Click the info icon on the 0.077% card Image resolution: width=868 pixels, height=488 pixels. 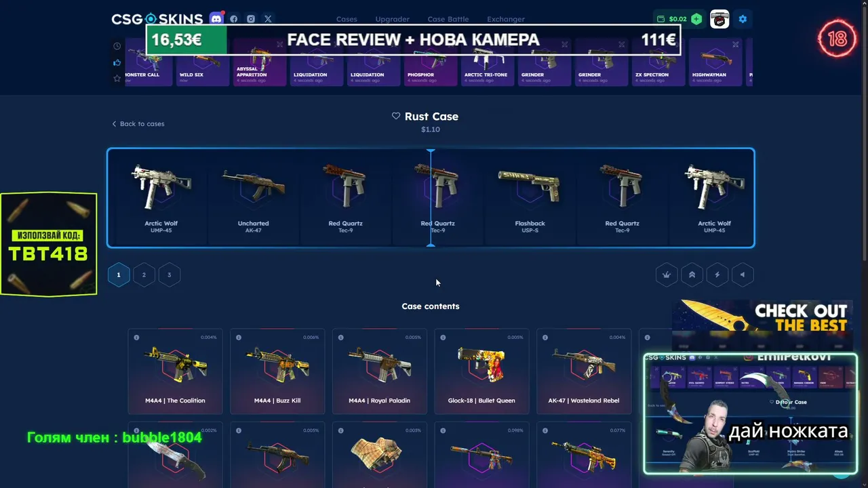546,430
